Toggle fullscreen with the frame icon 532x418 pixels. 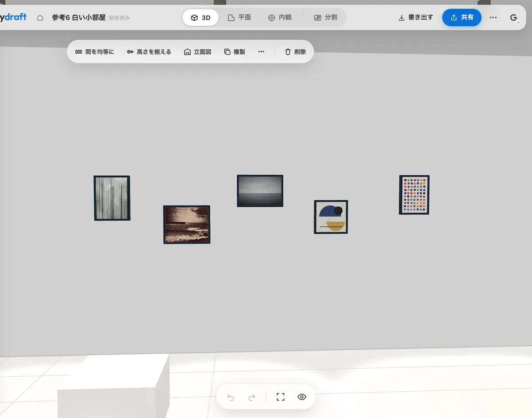click(280, 397)
